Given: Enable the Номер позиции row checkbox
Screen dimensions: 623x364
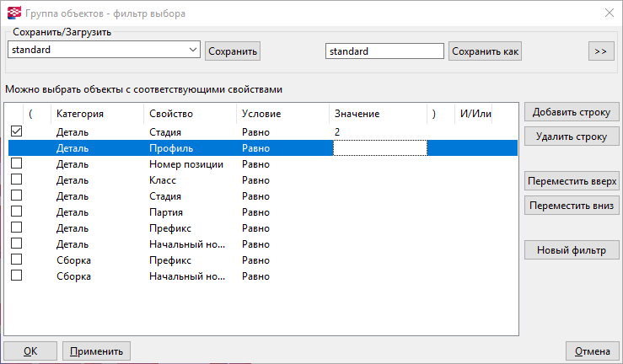Looking at the screenshot, I should tap(16, 164).
